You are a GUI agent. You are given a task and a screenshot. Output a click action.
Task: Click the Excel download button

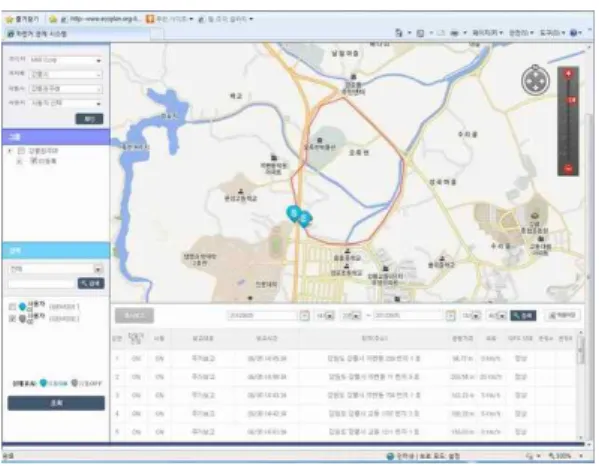coord(562,315)
